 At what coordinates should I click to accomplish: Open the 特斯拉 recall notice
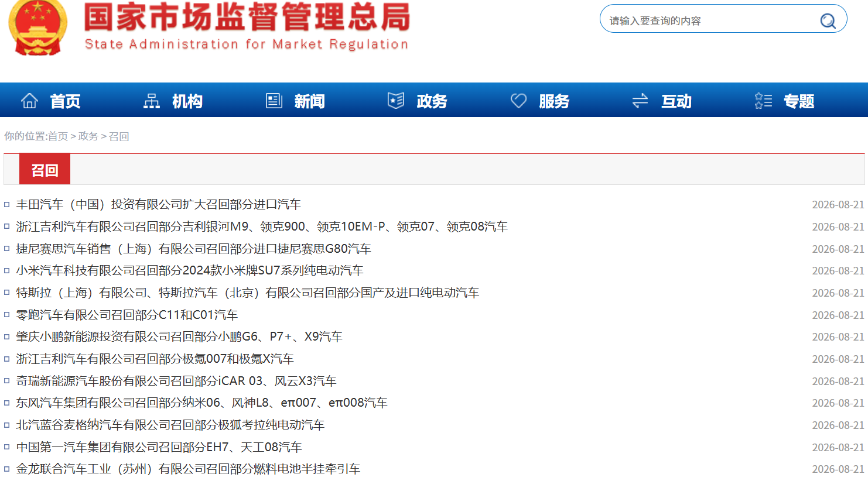(248, 293)
